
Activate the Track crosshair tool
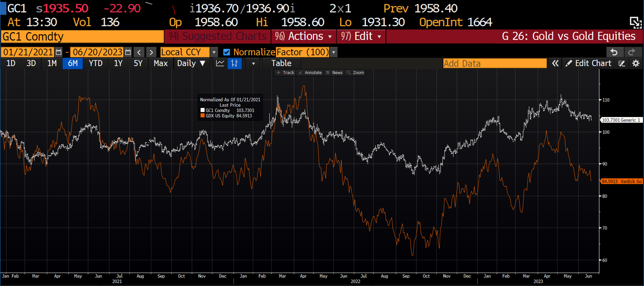[x=286, y=72]
